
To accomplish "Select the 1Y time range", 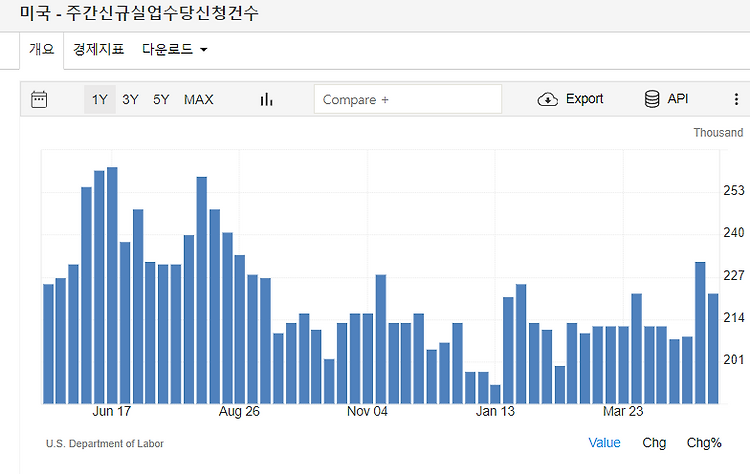I will point(99,99).
